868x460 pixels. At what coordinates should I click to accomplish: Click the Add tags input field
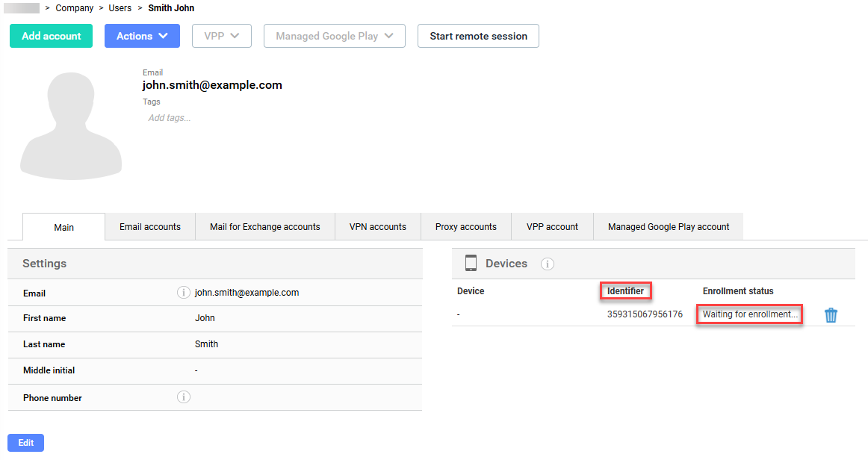pos(170,118)
